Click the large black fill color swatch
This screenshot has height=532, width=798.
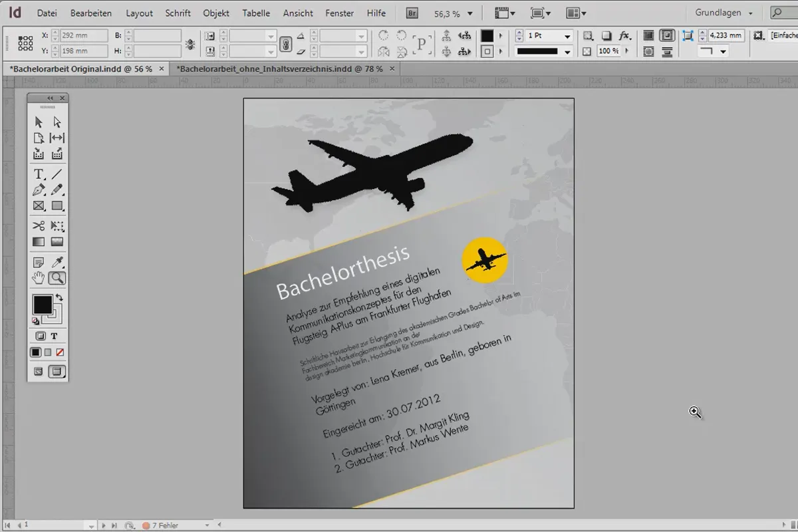[x=43, y=305]
